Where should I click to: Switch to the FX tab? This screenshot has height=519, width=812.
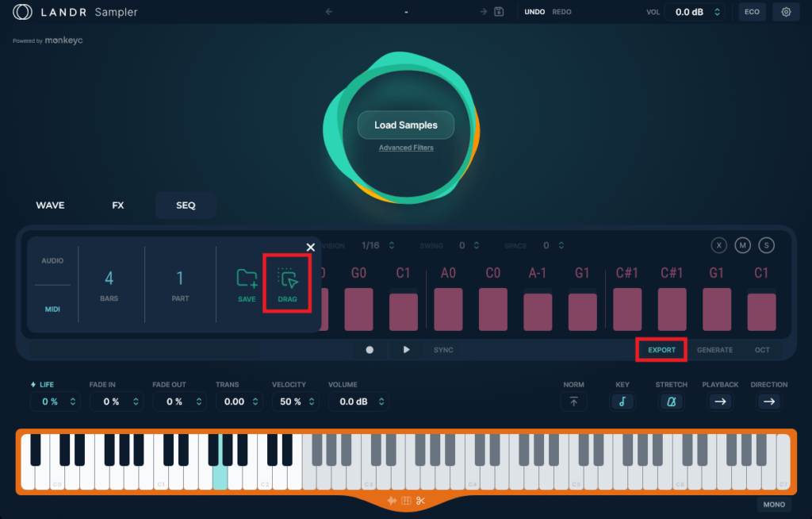[x=118, y=205]
